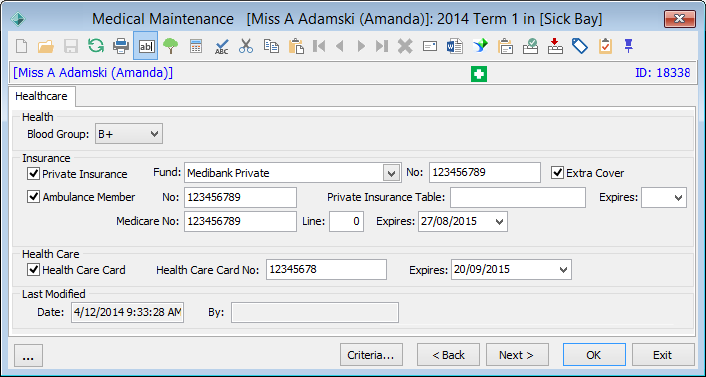
Task: Open the Medicare Expires date dropdown
Action: pos(498,222)
